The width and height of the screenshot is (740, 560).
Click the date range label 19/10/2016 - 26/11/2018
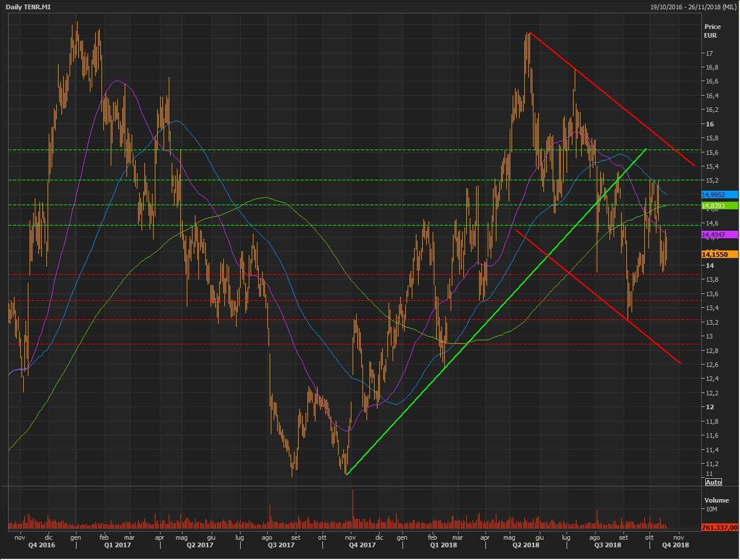[693, 7]
